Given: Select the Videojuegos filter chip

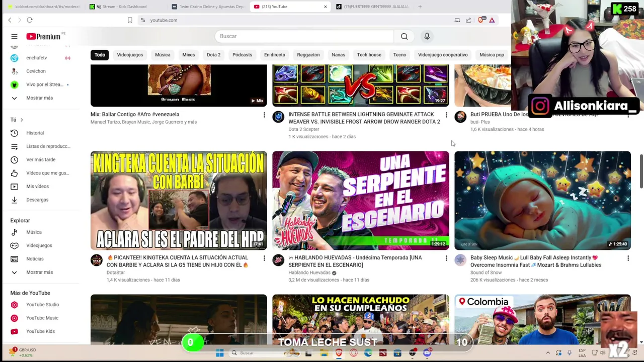Looking at the screenshot, I should point(130,55).
